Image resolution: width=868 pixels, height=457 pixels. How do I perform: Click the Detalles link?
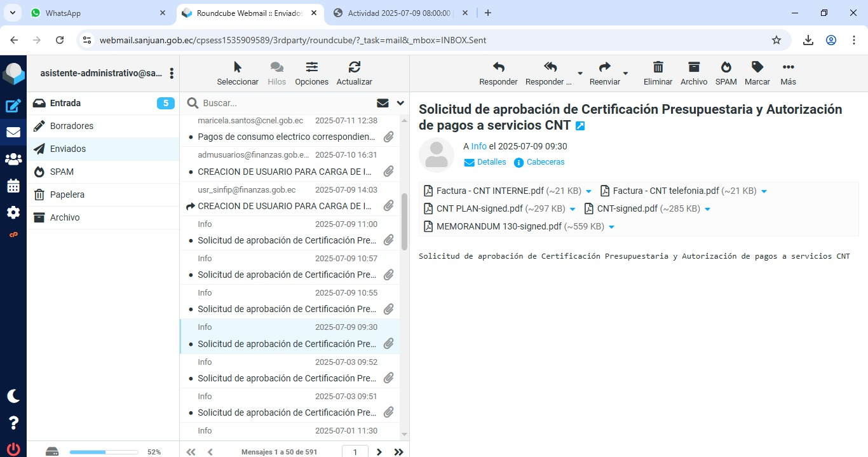pyautogui.click(x=491, y=162)
